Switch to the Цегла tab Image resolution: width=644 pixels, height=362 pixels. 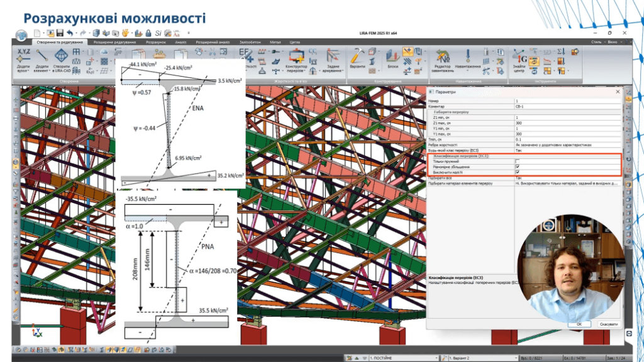click(295, 42)
